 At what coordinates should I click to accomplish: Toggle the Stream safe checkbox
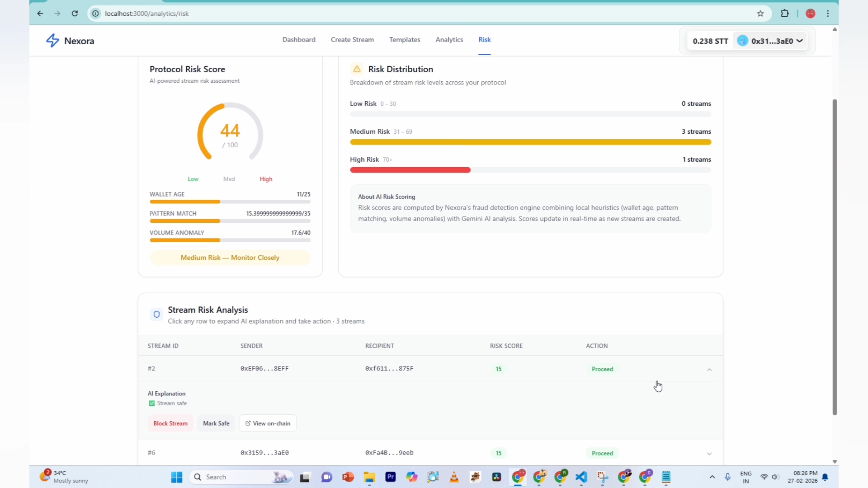[x=152, y=404]
